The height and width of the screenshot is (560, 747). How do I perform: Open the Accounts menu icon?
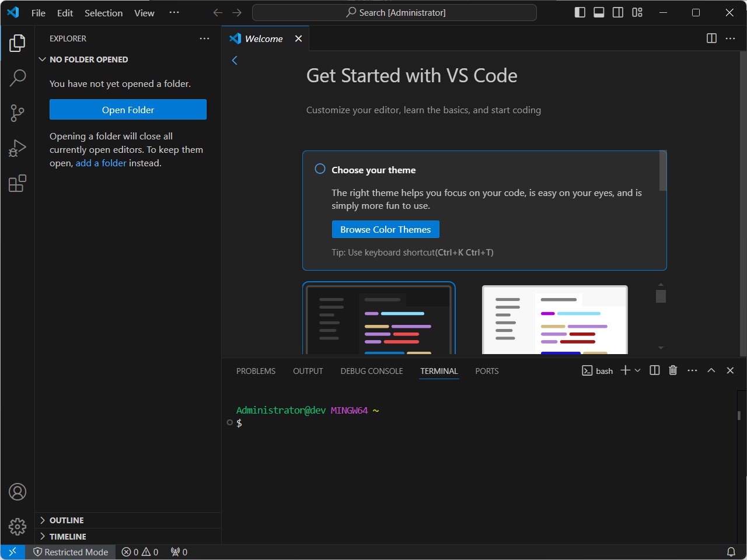coord(18,492)
